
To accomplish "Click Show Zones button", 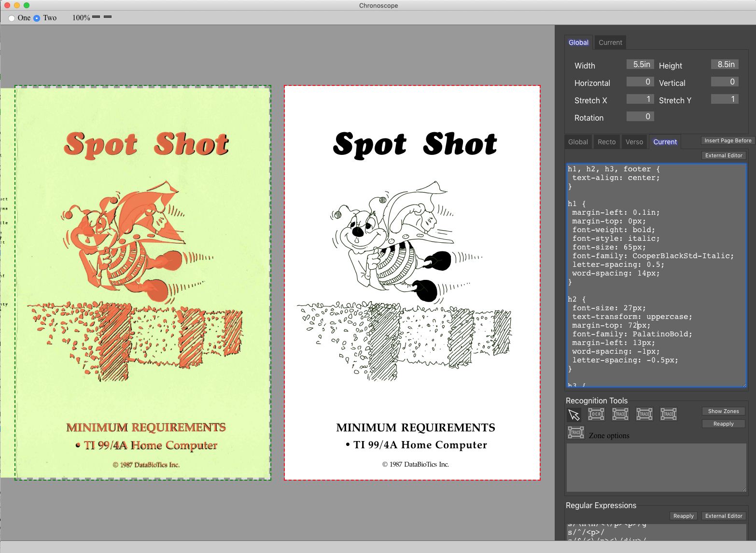I will tap(723, 411).
